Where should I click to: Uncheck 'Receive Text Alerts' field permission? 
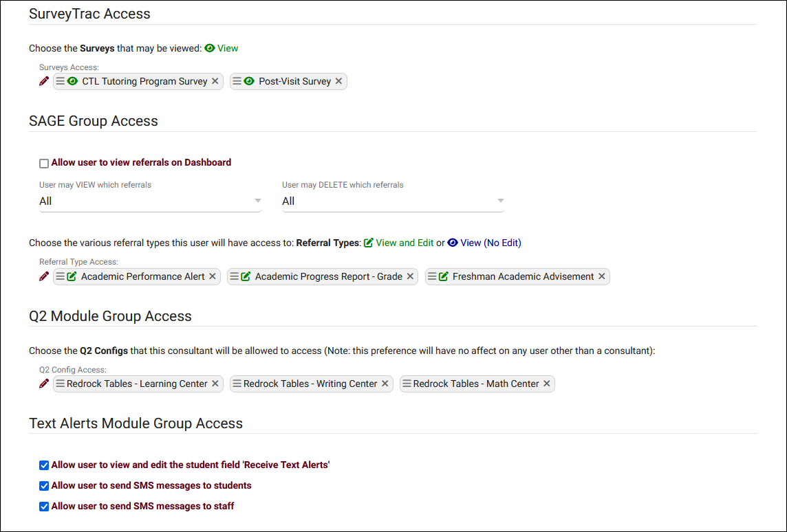pyautogui.click(x=44, y=465)
